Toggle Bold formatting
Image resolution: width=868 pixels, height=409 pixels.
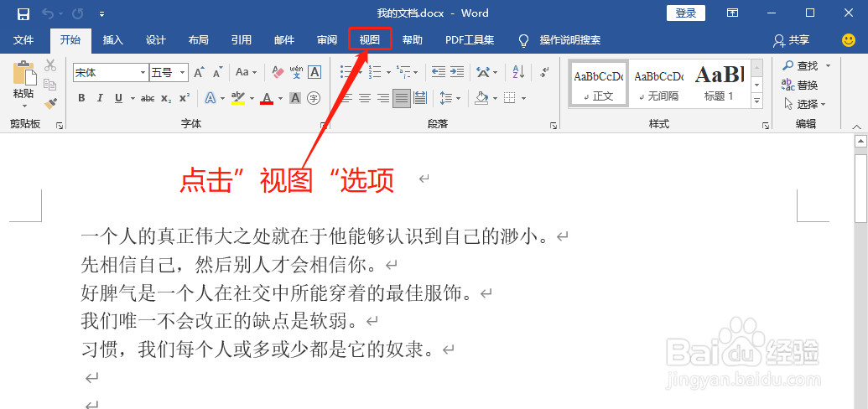point(81,98)
